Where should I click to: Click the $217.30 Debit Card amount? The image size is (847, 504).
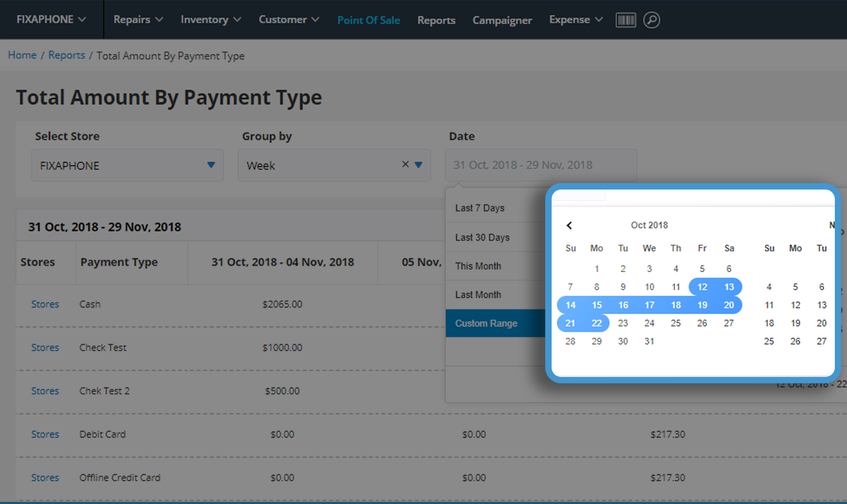pos(668,435)
